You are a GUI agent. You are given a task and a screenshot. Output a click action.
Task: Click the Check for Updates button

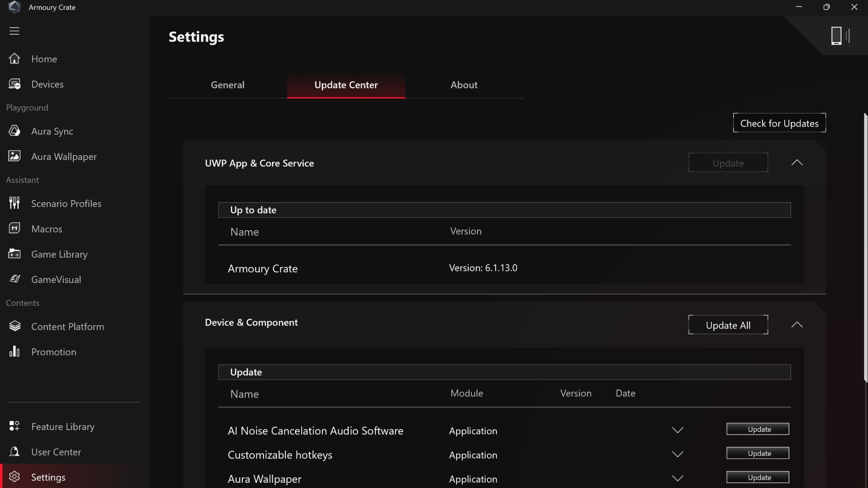[779, 123]
